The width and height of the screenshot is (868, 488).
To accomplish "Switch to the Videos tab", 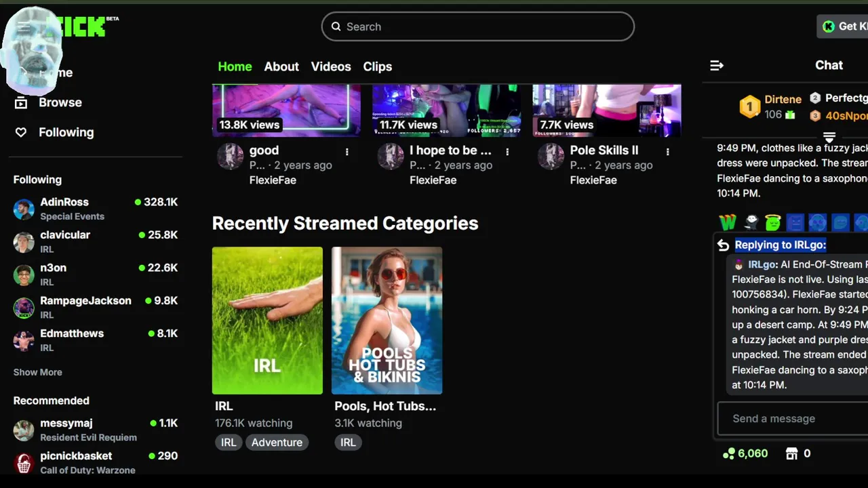I will pos(331,66).
